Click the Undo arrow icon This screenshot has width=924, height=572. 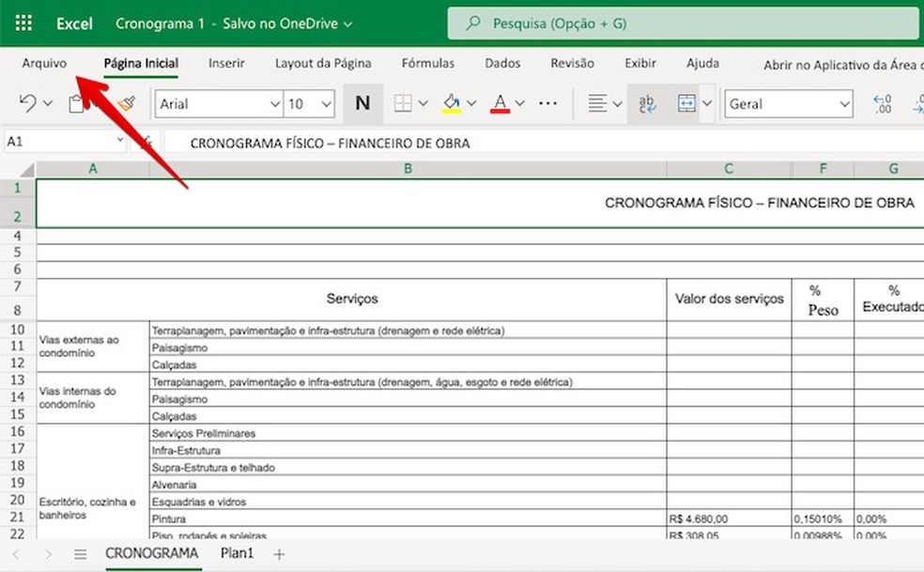(28, 103)
